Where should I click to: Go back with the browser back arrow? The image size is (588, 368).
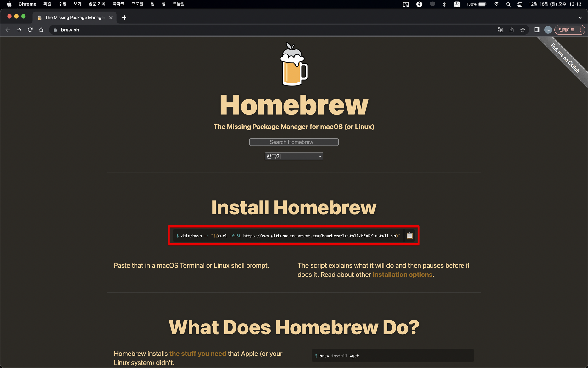tap(8, 30)
